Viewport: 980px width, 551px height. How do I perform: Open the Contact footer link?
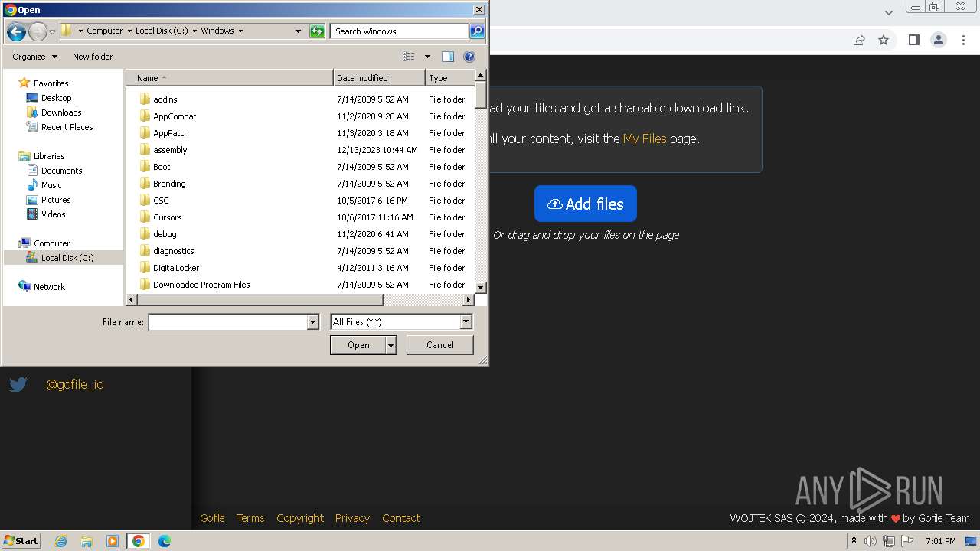(401, 518)
